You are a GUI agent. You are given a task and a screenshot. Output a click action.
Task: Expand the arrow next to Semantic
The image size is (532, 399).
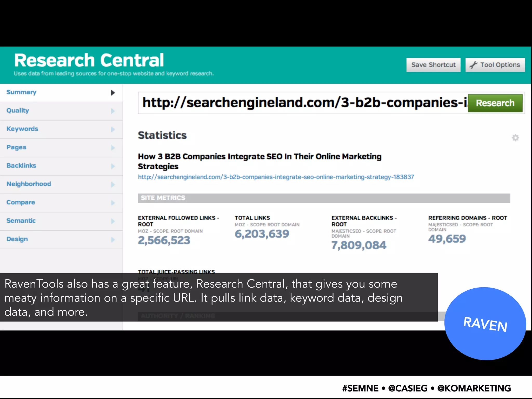113,221
